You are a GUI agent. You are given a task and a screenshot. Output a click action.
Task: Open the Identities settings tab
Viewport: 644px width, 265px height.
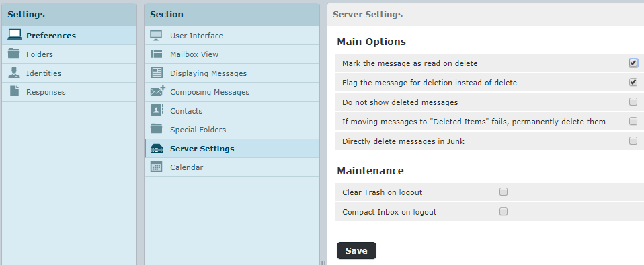(x=69, y=73)
